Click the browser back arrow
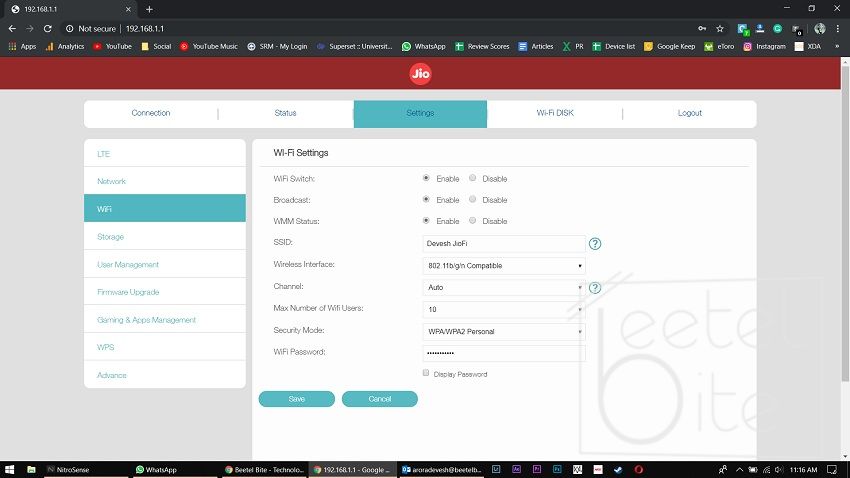850x478 pixels. click(12, 28)
